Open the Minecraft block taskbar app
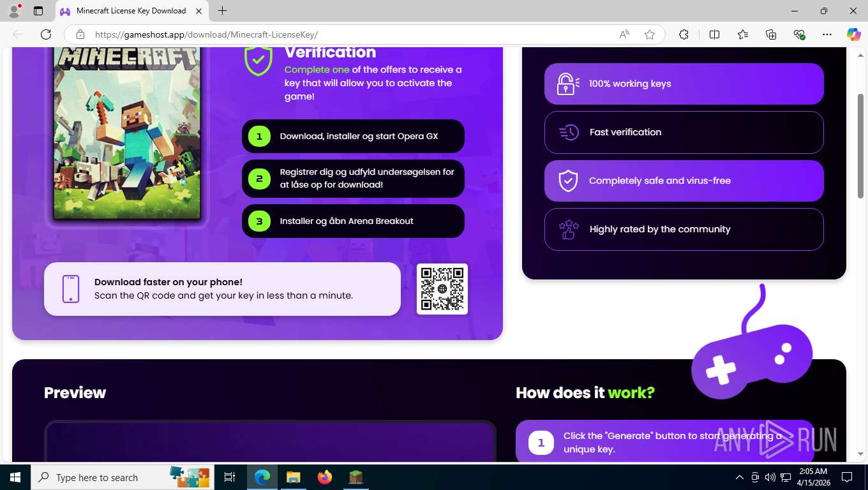The height and width of the screenshot is (490, 868). 355,477
